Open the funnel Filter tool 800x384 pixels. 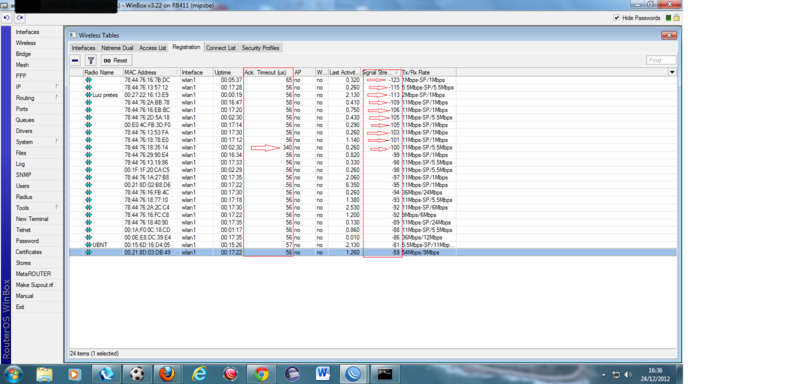point(90,60)
